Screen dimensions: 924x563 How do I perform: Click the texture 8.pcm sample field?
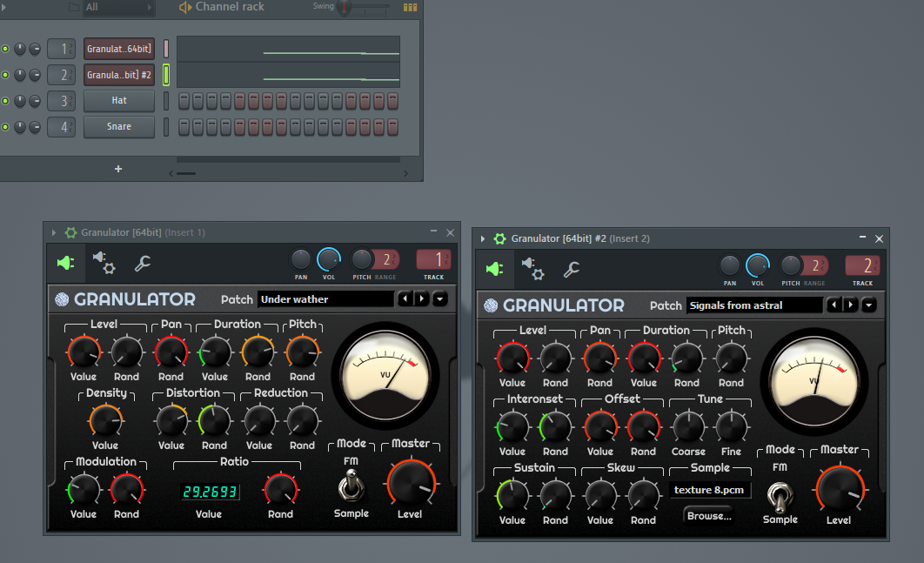[709, 490]
